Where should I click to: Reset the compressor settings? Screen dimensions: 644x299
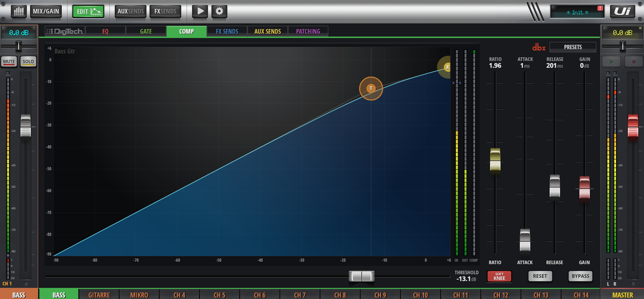click(540, 276)
